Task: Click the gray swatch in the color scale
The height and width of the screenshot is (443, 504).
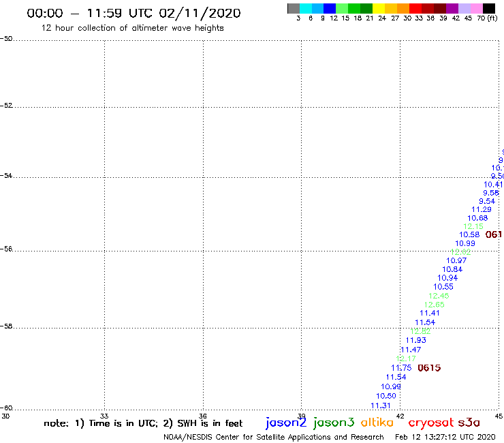Action: click(294, 8)
